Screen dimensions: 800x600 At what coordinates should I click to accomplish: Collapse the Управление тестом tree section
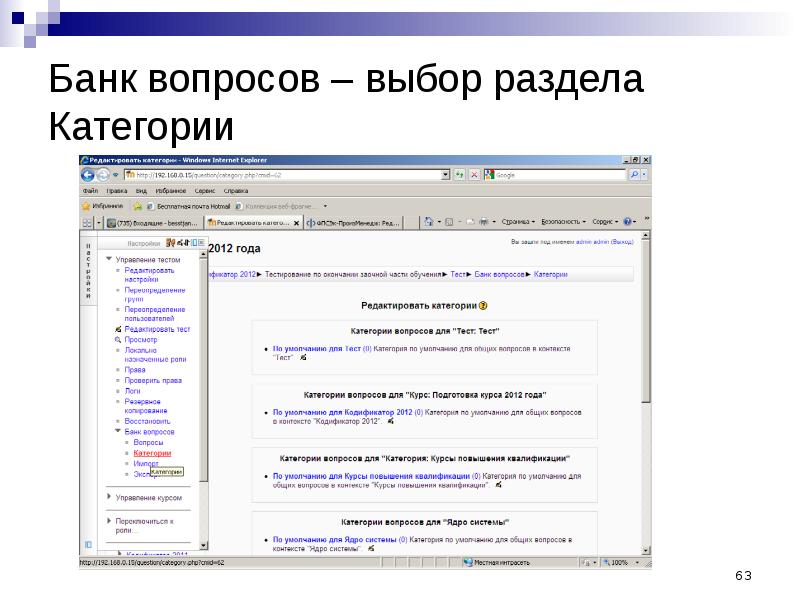[109, 259]
